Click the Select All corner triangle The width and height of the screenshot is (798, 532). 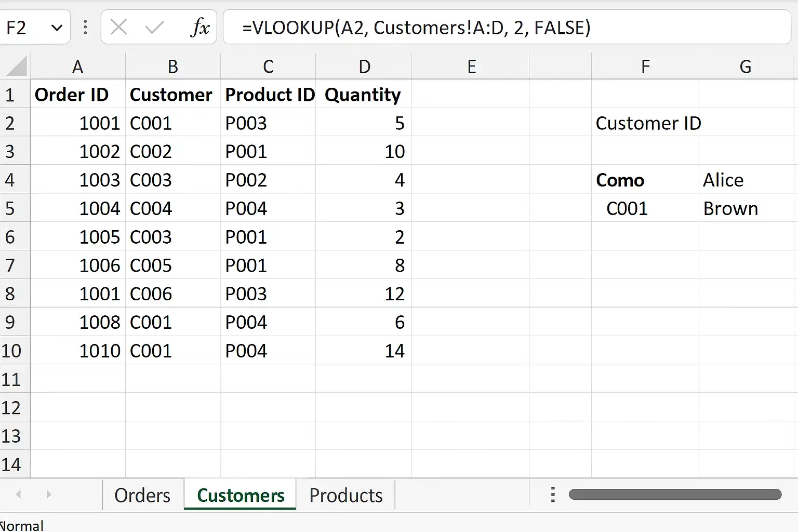pos(17,66)
